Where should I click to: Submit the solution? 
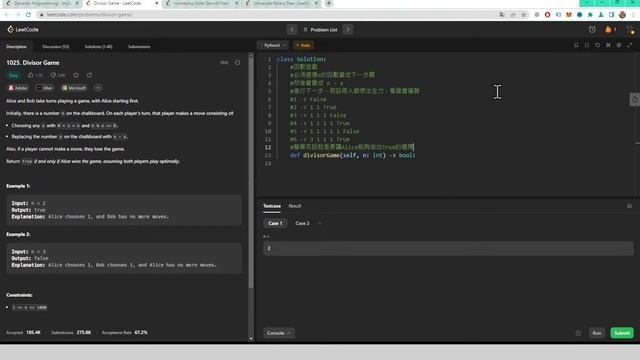[x=622, y=333]
